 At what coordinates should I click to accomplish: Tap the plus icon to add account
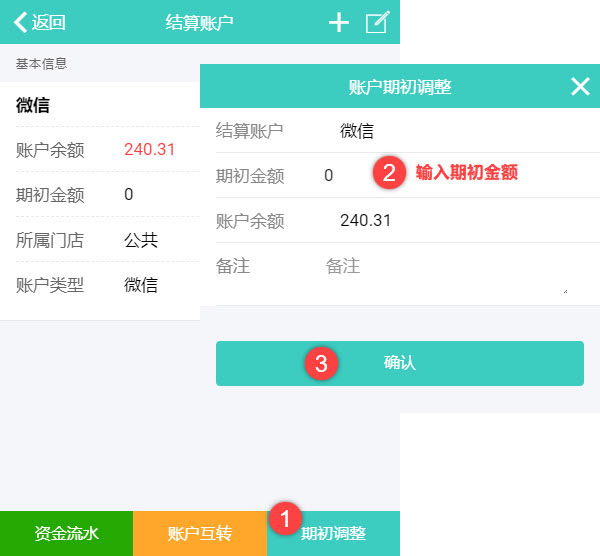(x=339, y=23)
